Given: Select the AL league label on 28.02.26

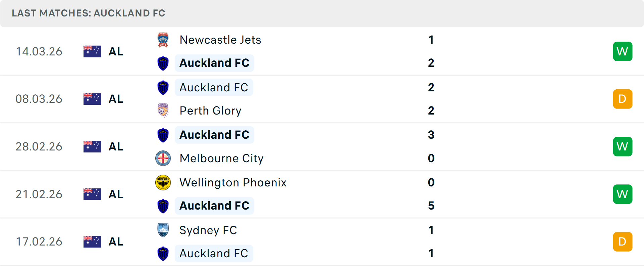Looking at the screenshot, I should pyautogui.click(x=116, y=147).
